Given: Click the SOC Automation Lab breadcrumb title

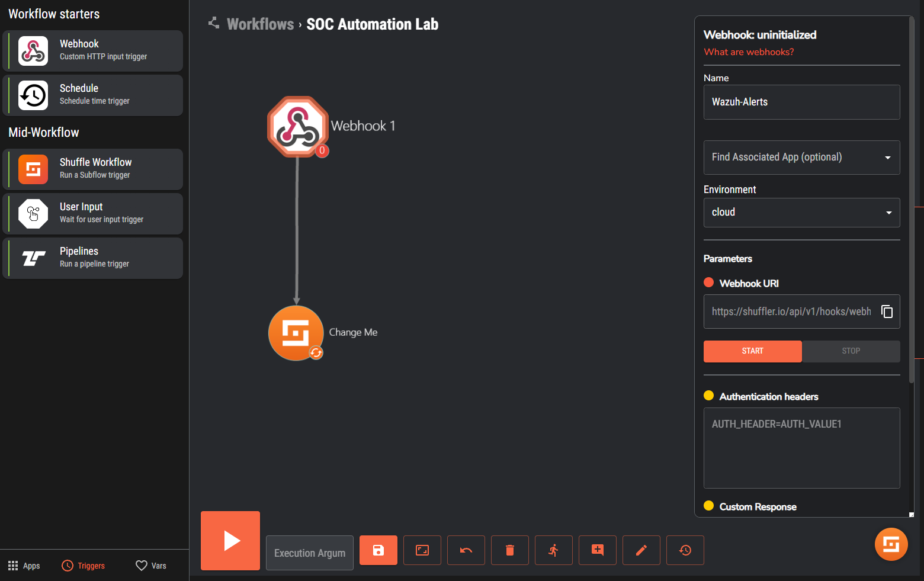Looking at the screenshot, I should coord(373,24).
